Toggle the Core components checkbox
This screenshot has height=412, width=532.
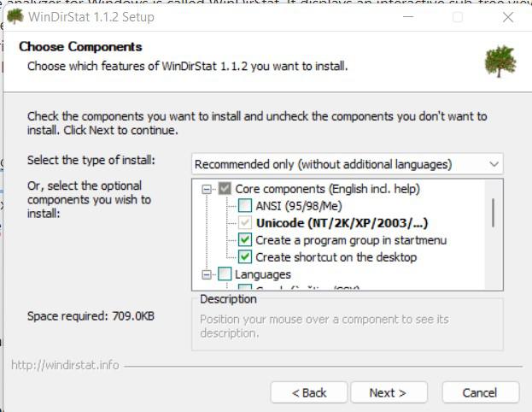click(x=225, y=188)
